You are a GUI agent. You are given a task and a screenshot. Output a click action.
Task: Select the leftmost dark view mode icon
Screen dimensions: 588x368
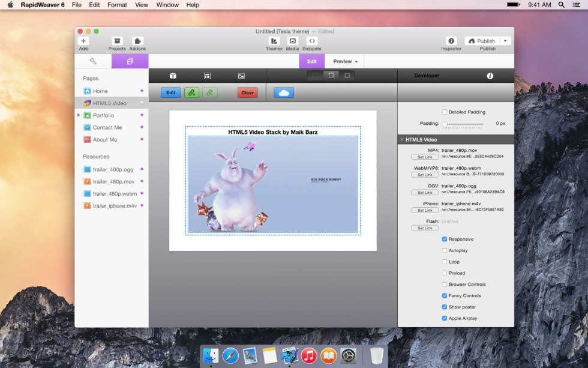coord(315,76)
